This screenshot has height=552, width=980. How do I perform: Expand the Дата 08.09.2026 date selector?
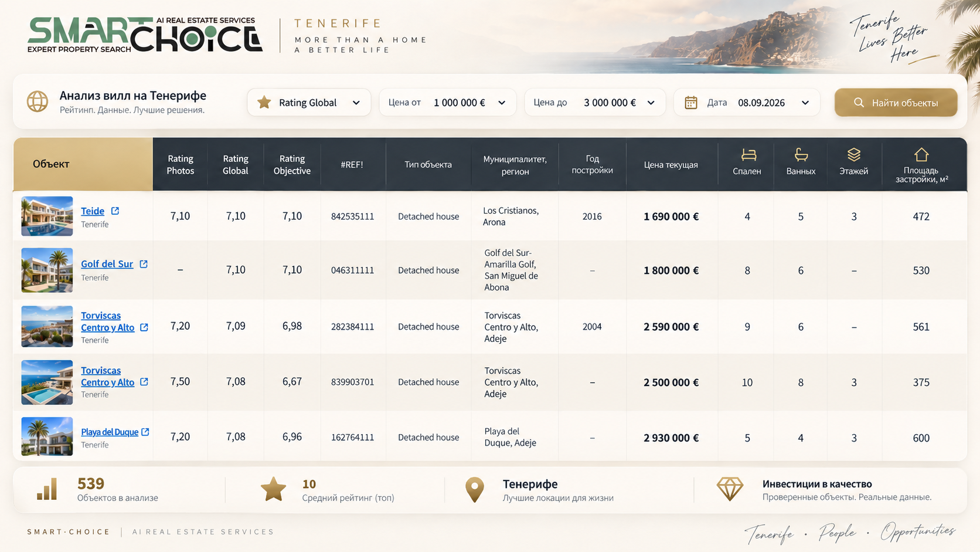[x=747, y=103]
